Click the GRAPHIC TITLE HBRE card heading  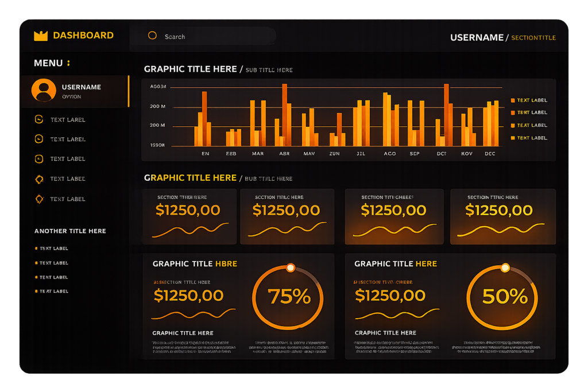[195, 264]
